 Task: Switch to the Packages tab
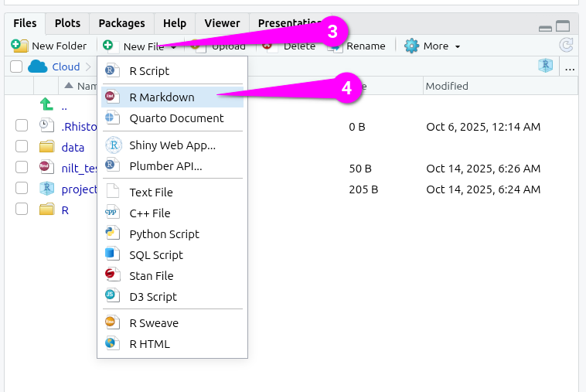pos(122,23)
